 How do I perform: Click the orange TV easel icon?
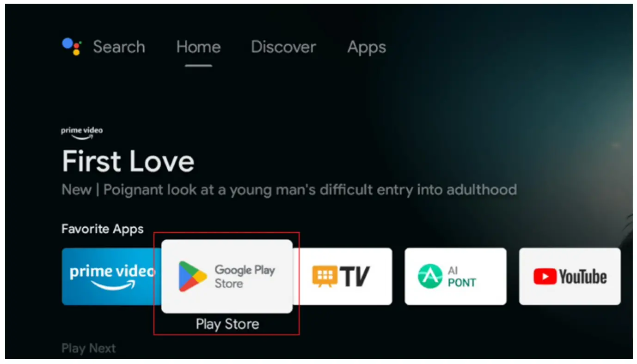[325, 276]
